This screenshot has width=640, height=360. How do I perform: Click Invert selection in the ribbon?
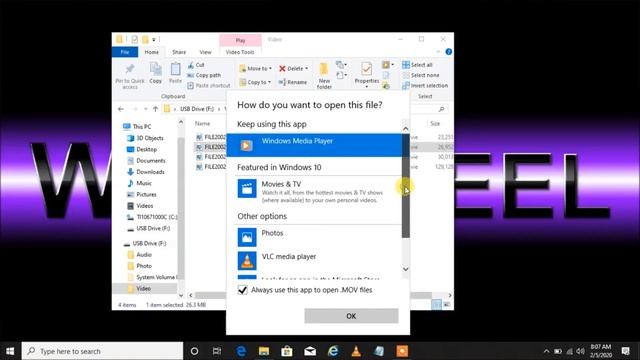tap(425, 85)
